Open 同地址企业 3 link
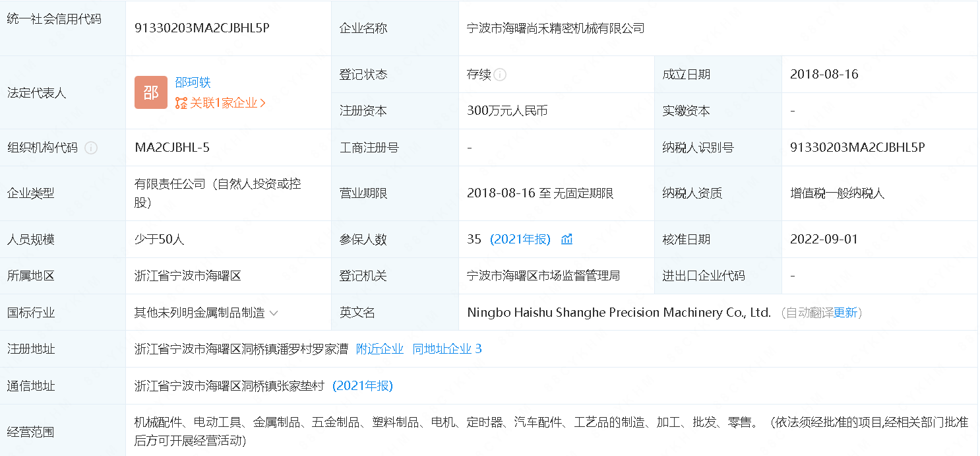The width and height of the screenshot is (980, 456). pyautogui.click(x=447, y=349)
